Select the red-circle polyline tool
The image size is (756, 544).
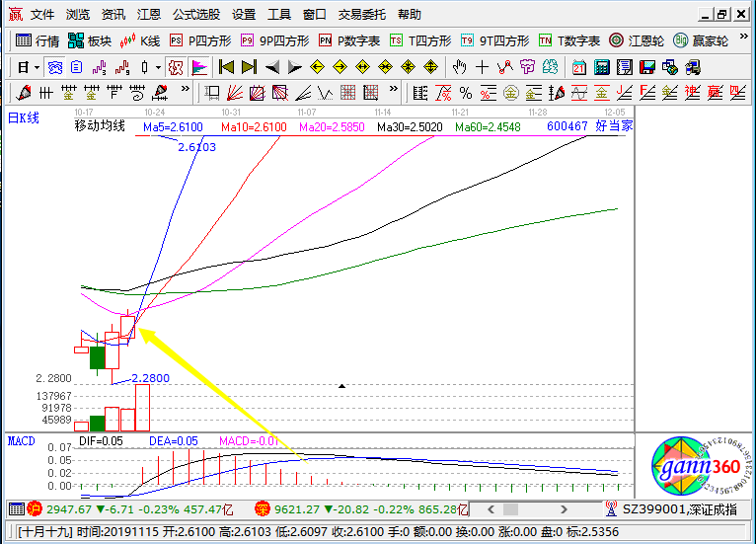click(x=504, y=67)
